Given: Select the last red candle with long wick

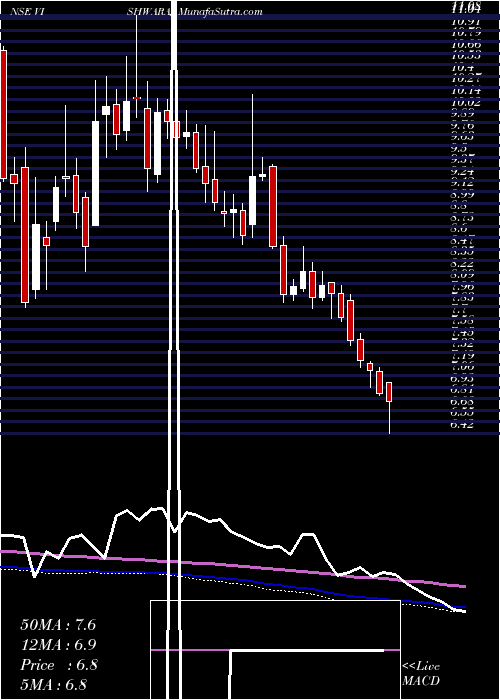Looking at the screenshot, I should [x=389, y=407].
